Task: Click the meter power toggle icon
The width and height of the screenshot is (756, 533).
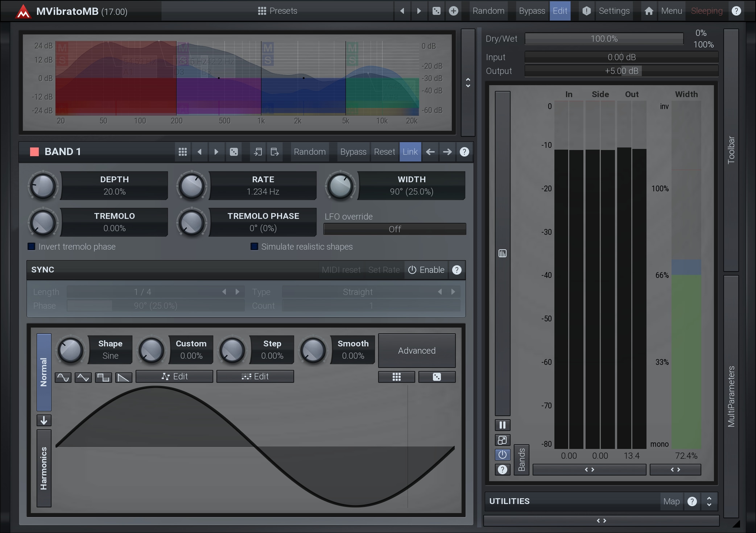Action: click(x=502, y=455)
